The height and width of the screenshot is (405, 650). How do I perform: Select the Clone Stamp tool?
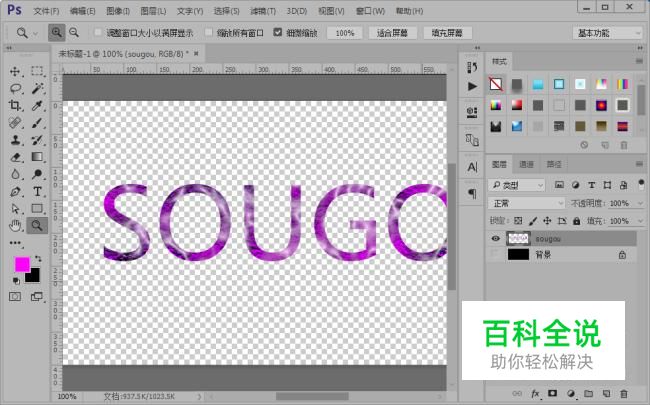pyautogui.click(x=15, y=140)
